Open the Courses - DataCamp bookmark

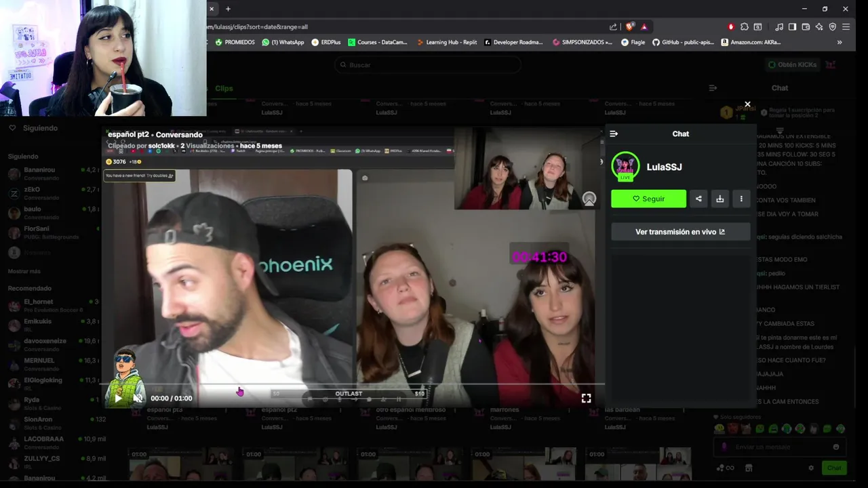(x=378, y=42)
